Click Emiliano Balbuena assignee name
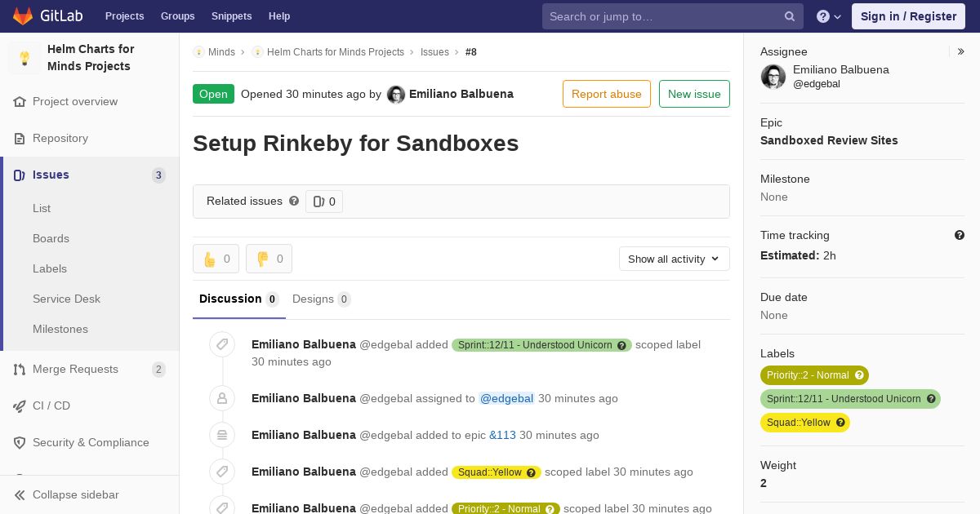980x514 pixels. (x=841, y=70)
